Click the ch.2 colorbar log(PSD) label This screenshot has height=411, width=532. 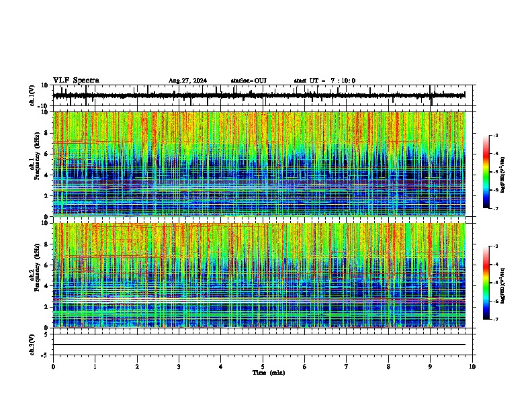pos(502,285)
